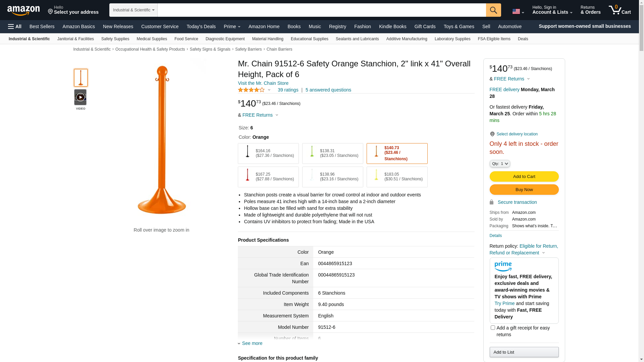The height and width of the screenshot is (362, 644).
Task: Click the Add to Cart button
Action: coord(524,177)
